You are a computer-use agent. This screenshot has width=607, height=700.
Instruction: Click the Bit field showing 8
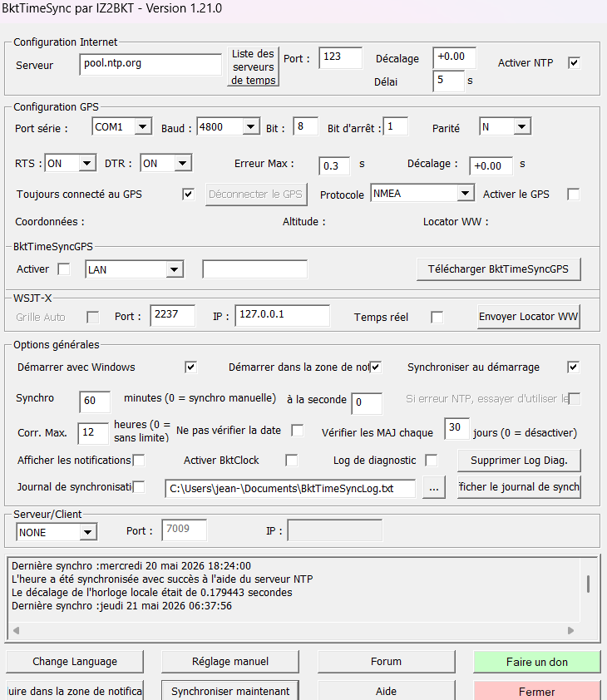(305, 126)
